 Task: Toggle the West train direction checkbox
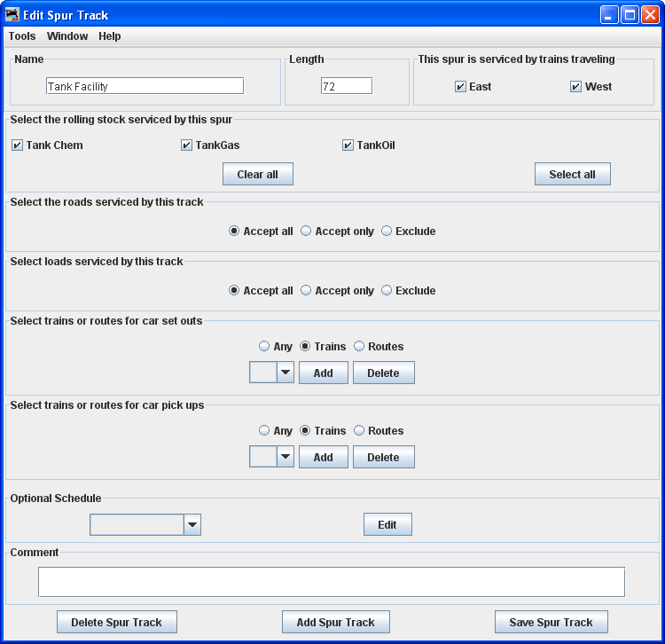click(576, 87)
